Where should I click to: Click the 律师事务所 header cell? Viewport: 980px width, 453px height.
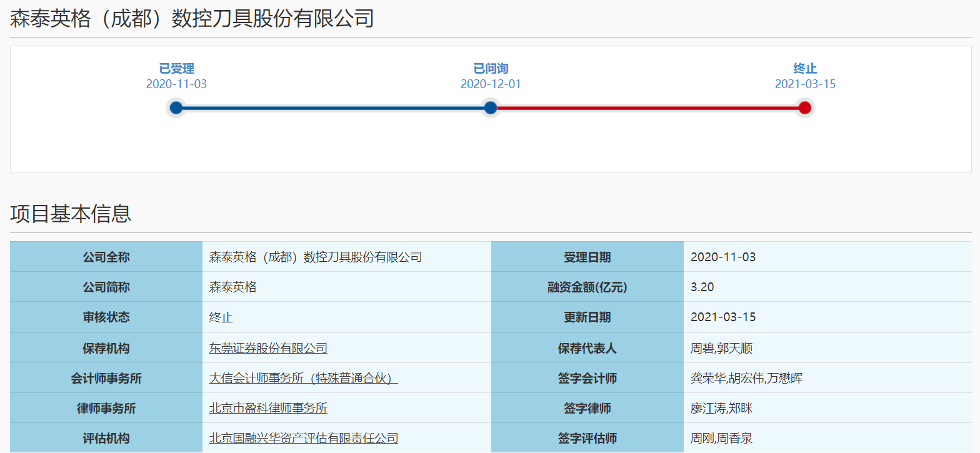click(x=106, y=408)
